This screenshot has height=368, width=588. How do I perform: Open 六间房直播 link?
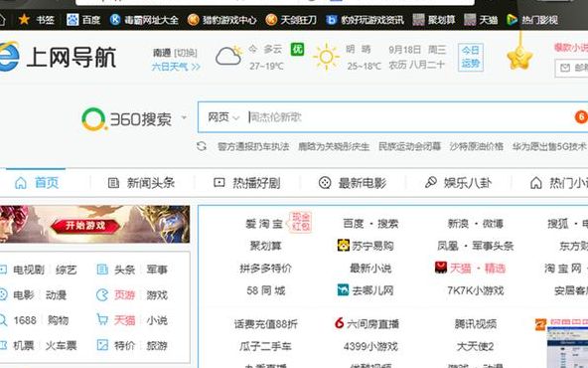coord(367,323)
